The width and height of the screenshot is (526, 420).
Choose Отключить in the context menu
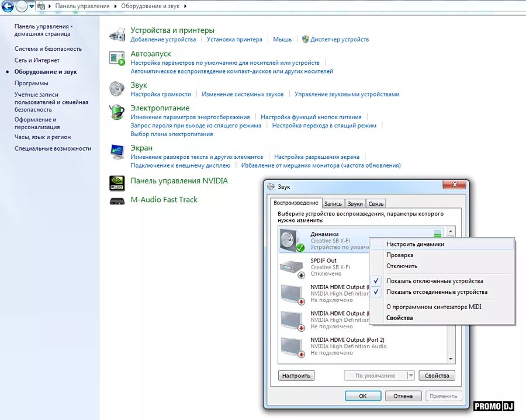pos(442,266)
